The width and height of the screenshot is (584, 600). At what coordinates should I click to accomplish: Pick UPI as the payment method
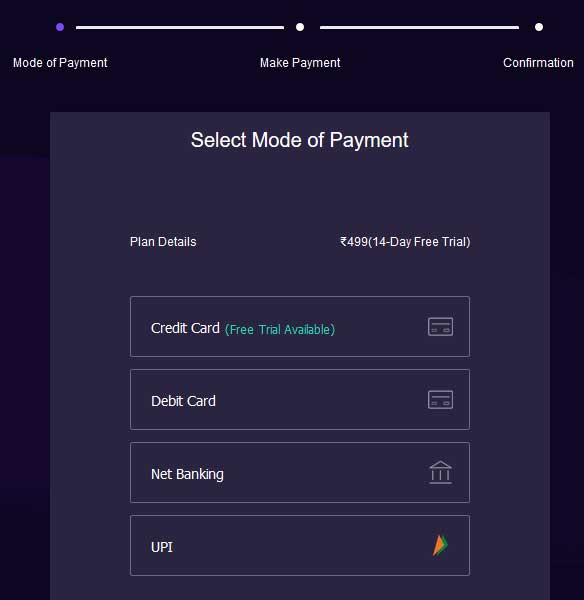tap(300, 546)
